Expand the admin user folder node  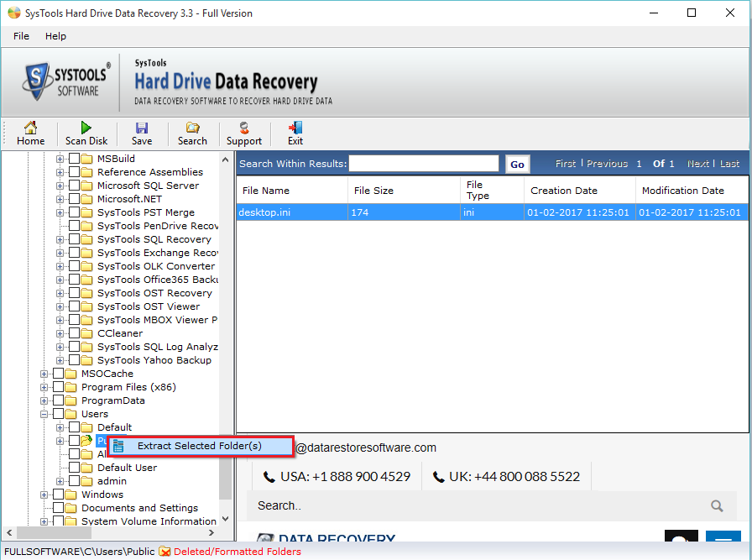60,481
